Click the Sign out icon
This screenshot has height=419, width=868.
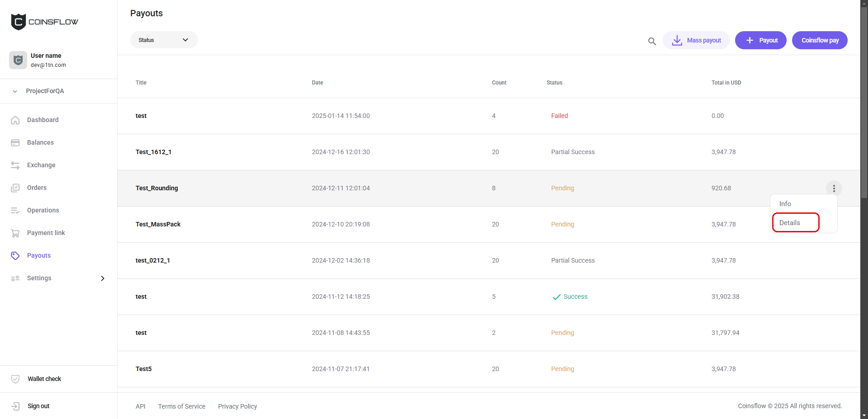[x=15, y=406]
